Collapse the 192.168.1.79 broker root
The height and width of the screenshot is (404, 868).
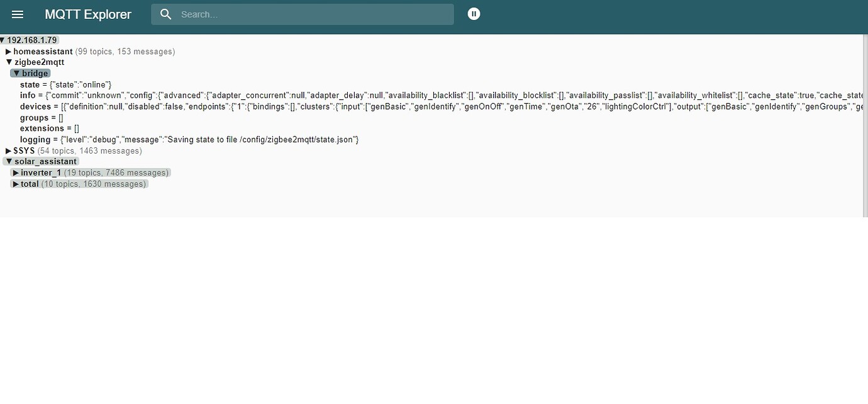(4, 40)
